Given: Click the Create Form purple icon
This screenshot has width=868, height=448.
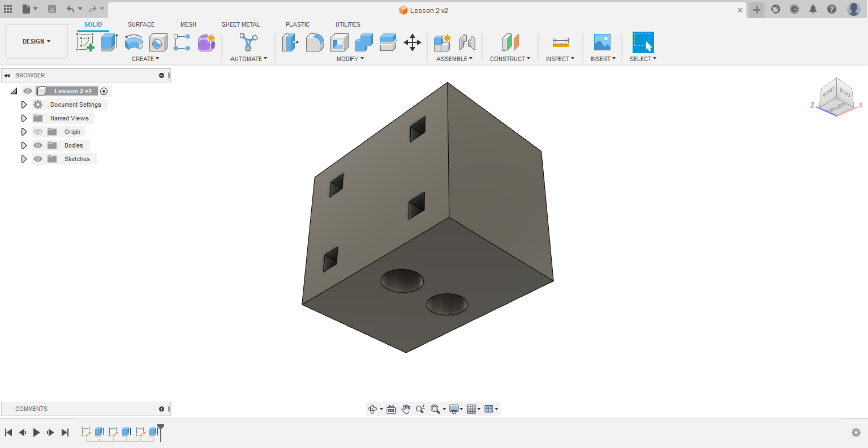Looking at the screenshot, I should [206, 43].
